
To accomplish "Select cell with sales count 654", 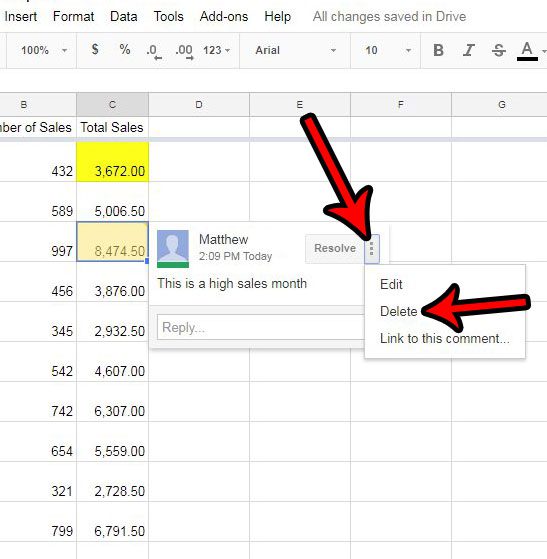I will click(x=38, y=441).
